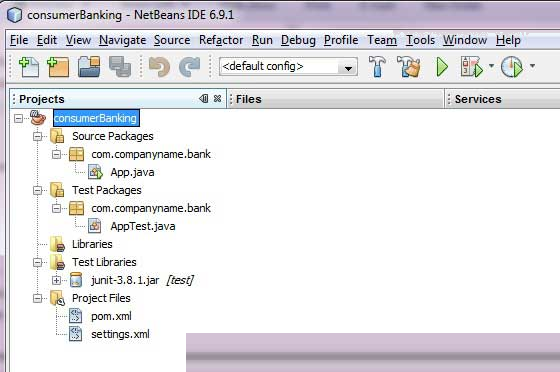Viewport: 560px width, 372px height.
Task: Click the Project Files folder icon
Action: [58, 298]
